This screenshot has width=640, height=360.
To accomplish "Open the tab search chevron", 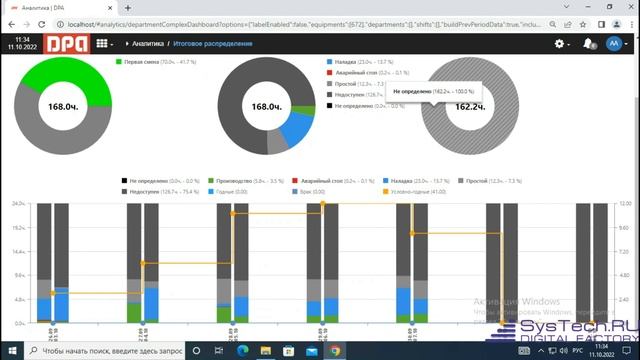I will coord(567,7).
